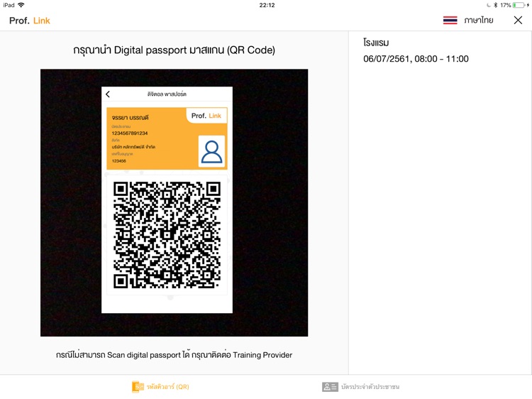Tap the ID card icon in bottom bar

point(330,387)
